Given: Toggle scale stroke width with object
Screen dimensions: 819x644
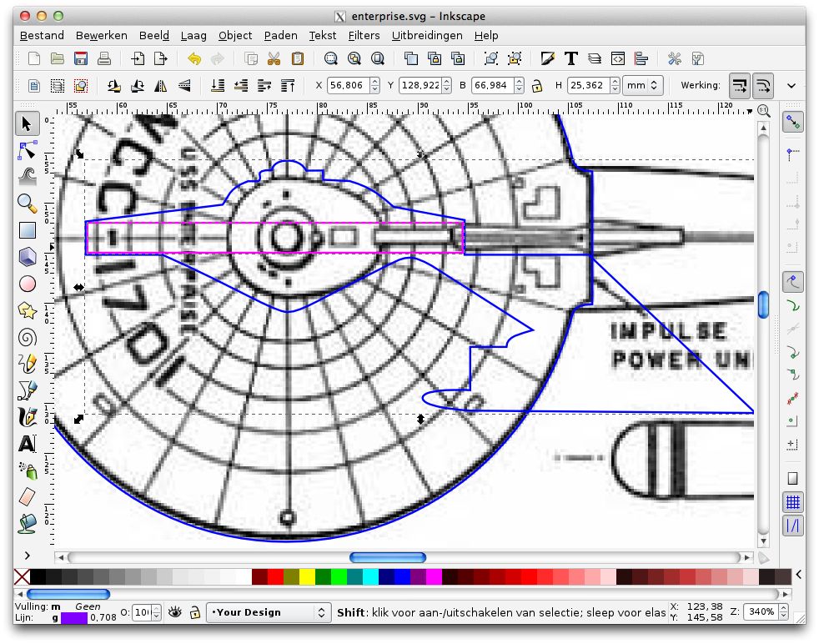Looking at the screenshot, I should (739, 86).
